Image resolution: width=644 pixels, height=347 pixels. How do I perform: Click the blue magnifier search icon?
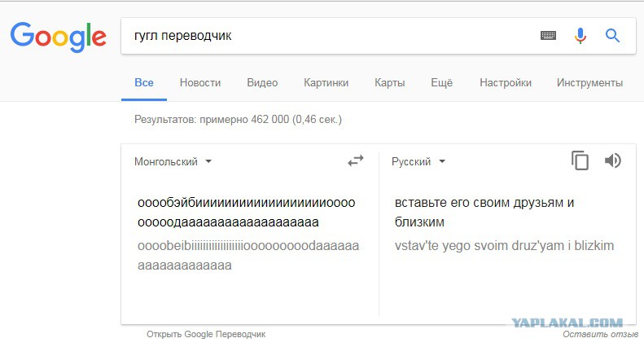point(612,36)
